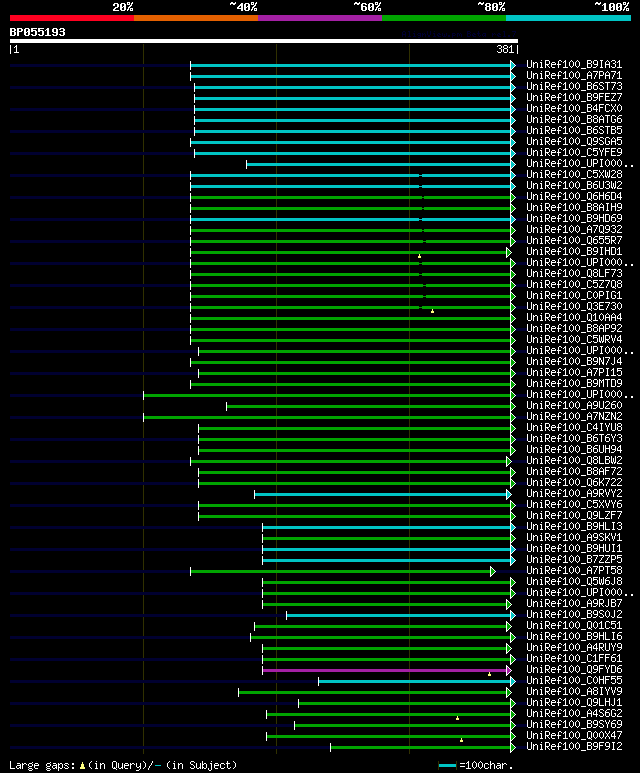
Task: Select the UniRef100_B6STB5 label
Action: point(574,131)
